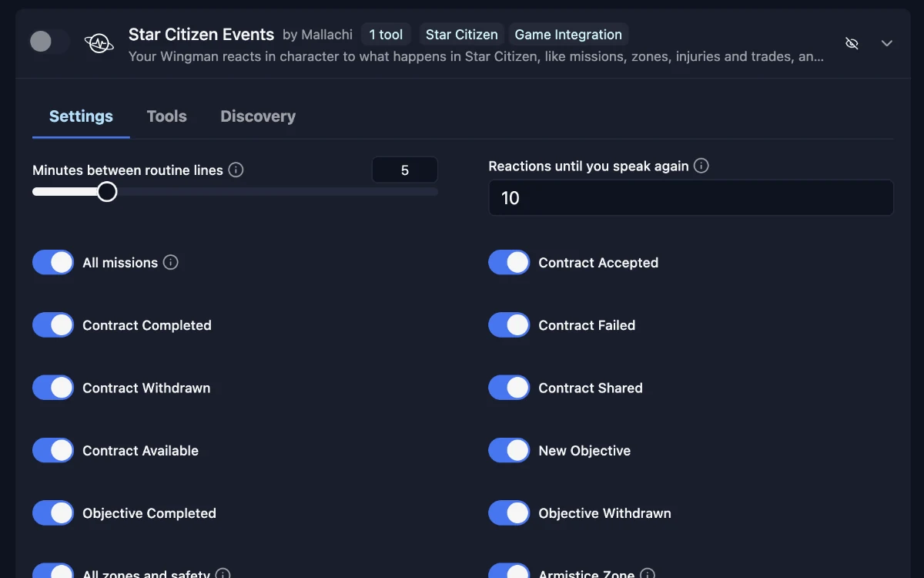
Task: Click info icon next to All zones and safety
Action: coord(223,574)
